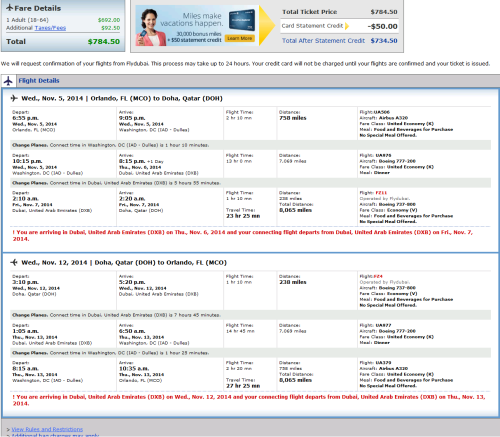Click flight number FZ4 in red
Image resolution: width=500 pixels, height=437 pixels.
tap(378, 276)
